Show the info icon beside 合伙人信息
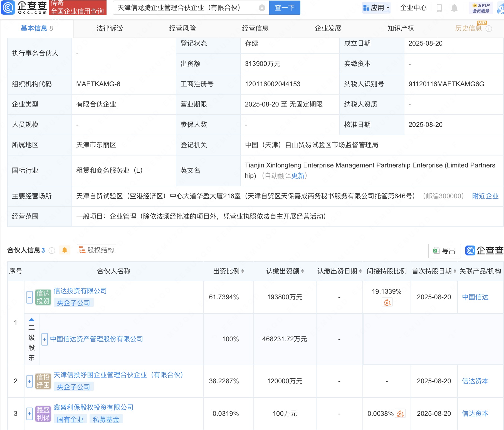This screenshot has width=504, height=430. [52, 251]
